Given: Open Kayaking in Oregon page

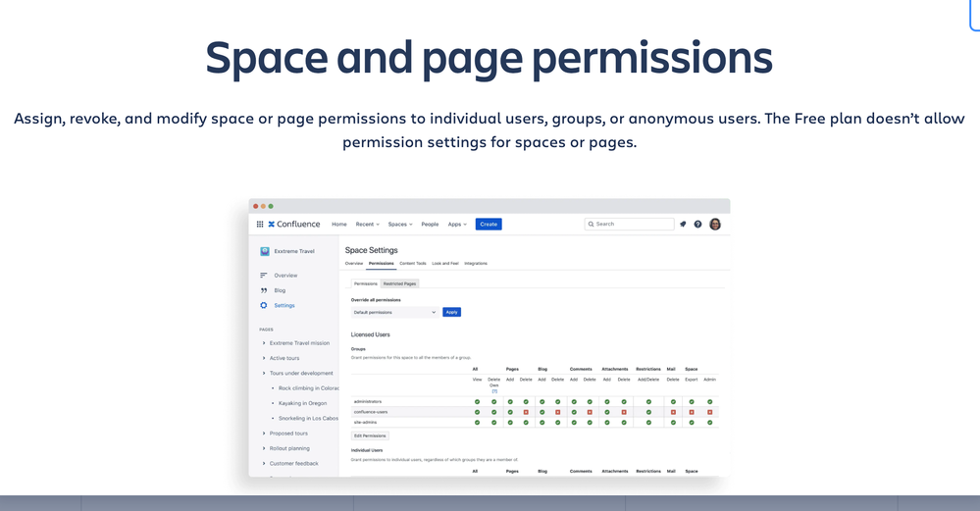Looking at the screenshot, I should (302, 403).
